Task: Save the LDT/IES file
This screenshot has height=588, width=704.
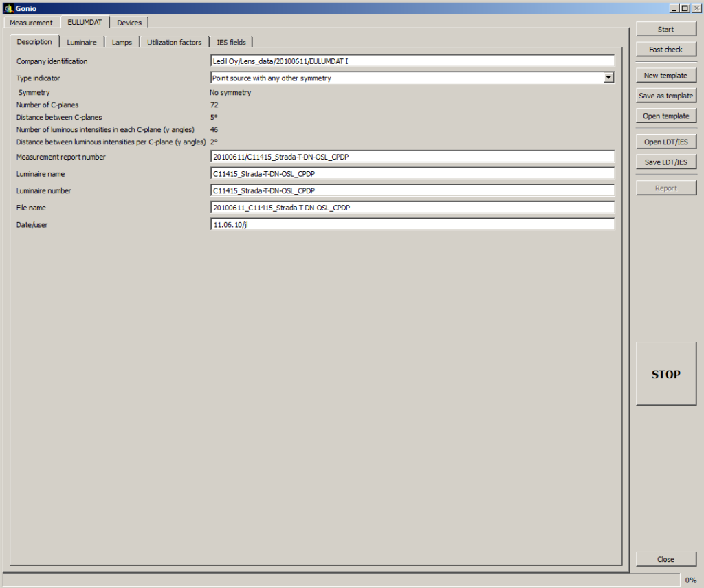Action: click(665, 162)
